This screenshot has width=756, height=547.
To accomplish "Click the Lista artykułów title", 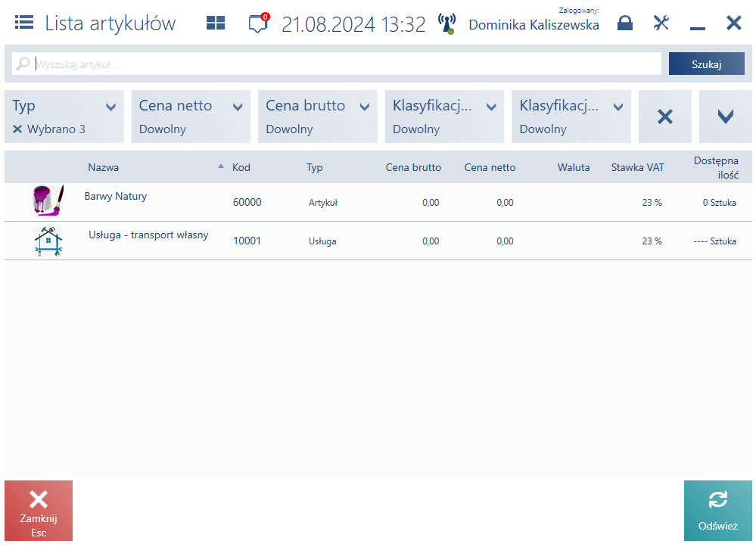I will click(110, 23).
